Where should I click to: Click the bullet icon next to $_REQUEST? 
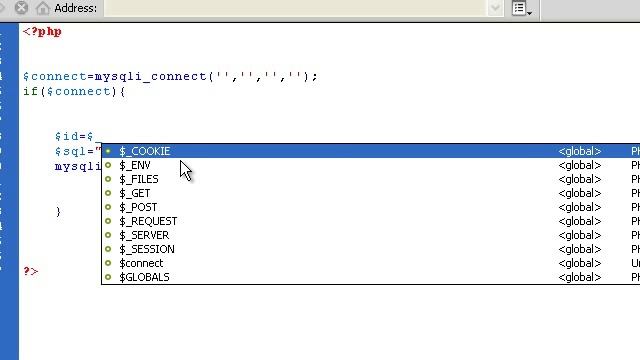[108, 221]
